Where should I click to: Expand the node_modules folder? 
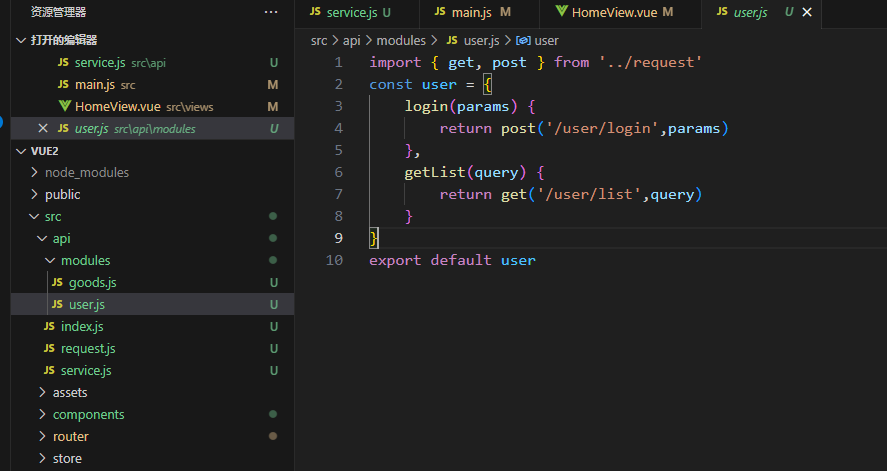35,172
